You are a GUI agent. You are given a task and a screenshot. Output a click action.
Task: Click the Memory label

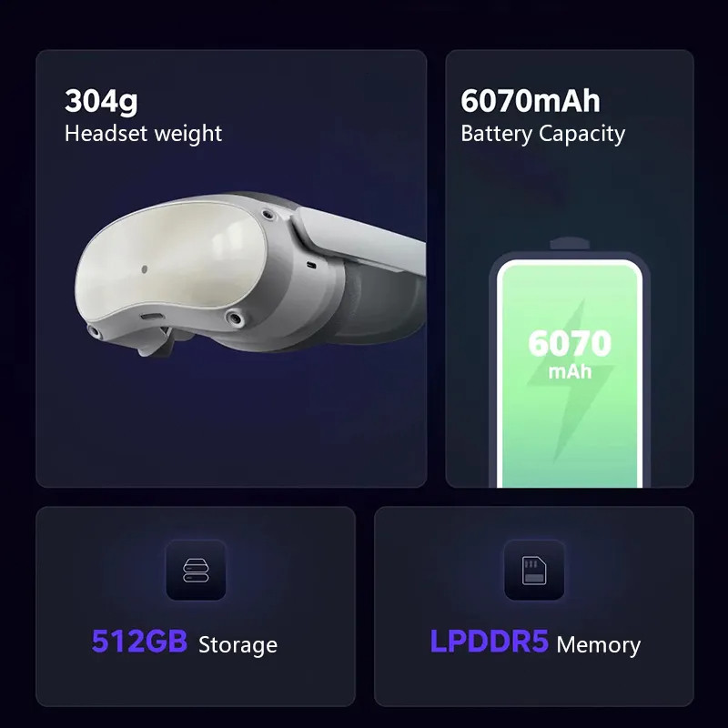point(599,645)
